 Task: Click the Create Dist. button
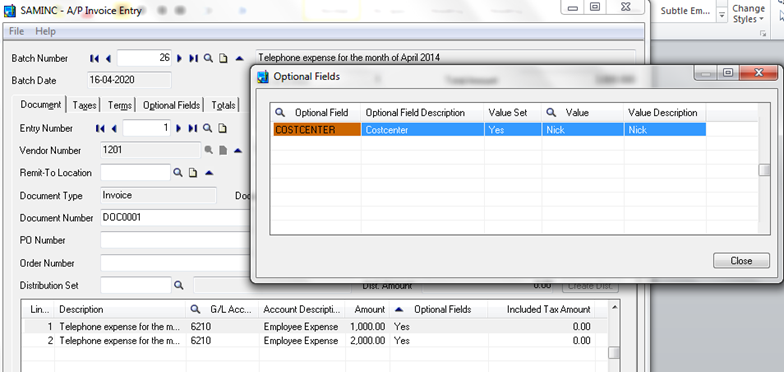coord(590,286)
